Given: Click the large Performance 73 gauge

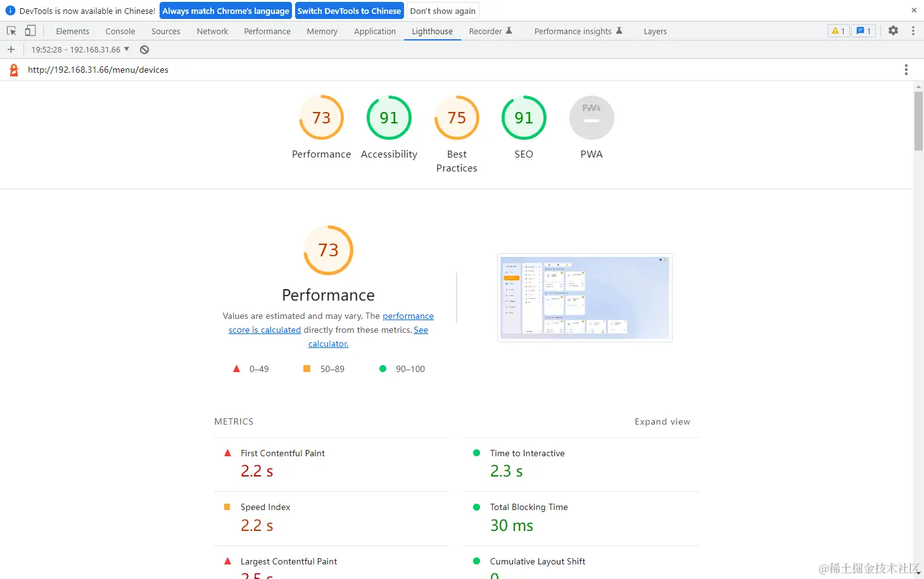Looking at the screenshot, I should [328, 250].
